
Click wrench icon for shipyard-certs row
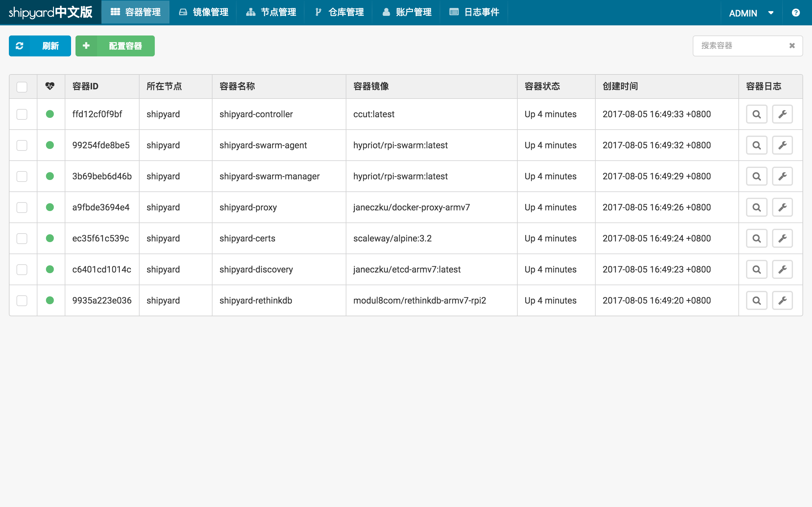click(x=782, y=238)
